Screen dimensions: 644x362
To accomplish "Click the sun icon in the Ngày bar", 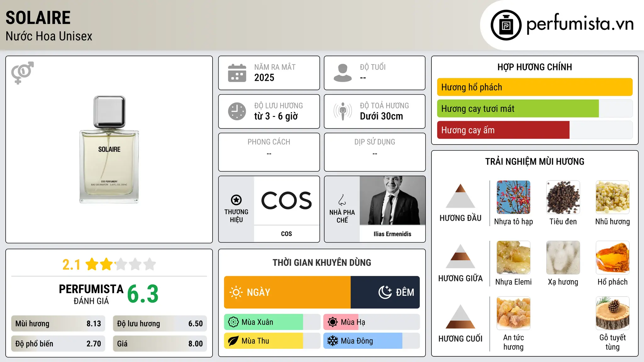I will pyautogui.click(x=236, y=292).
